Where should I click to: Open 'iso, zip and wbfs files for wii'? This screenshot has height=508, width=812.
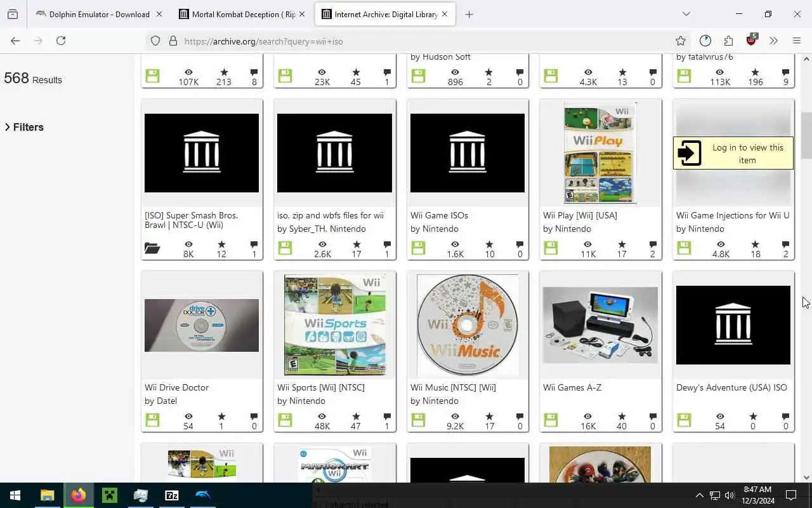point(331,215)
